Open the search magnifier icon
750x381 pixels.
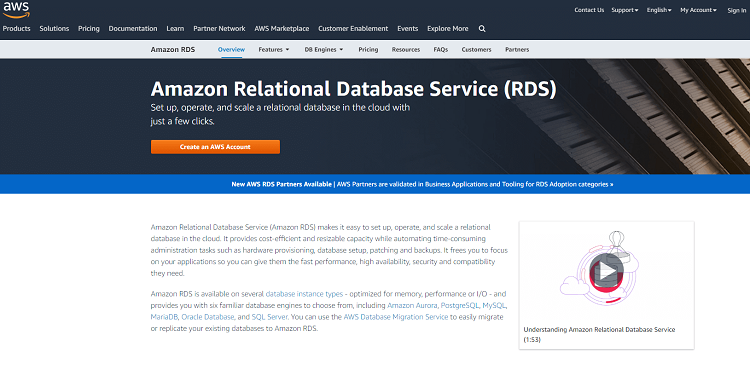pyautogui.click(x=482, y=29)
